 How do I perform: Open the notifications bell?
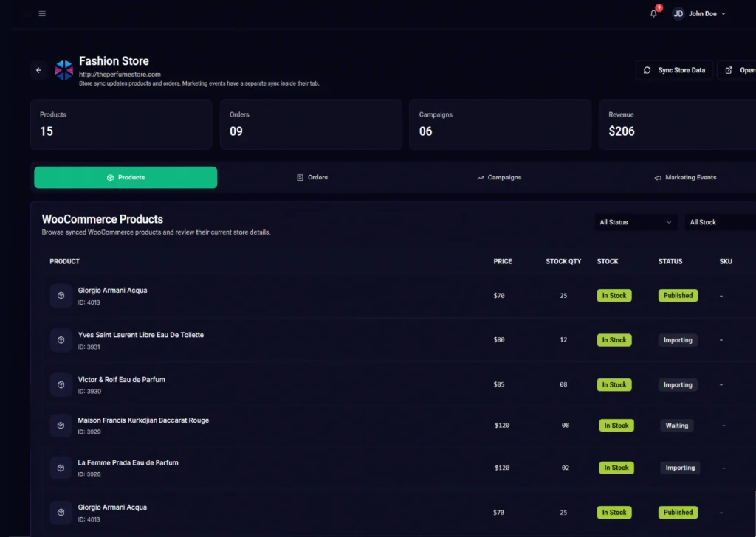pyautogui.click(x=654, y=13)
